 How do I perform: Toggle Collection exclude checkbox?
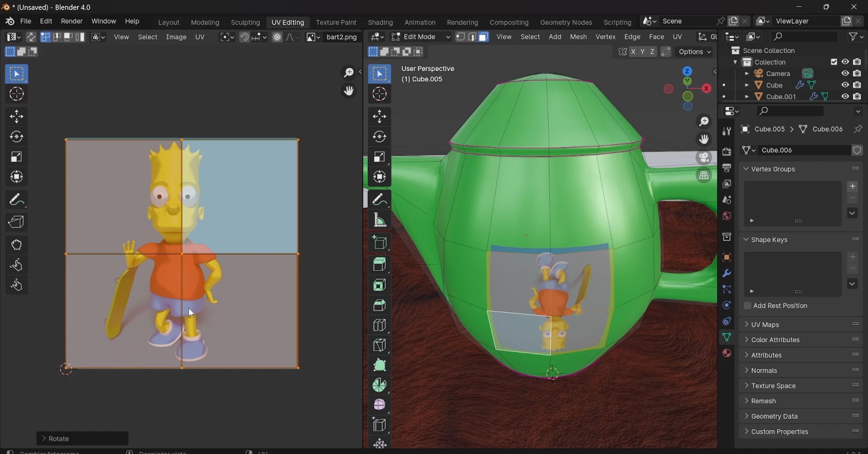click(834, 62)
